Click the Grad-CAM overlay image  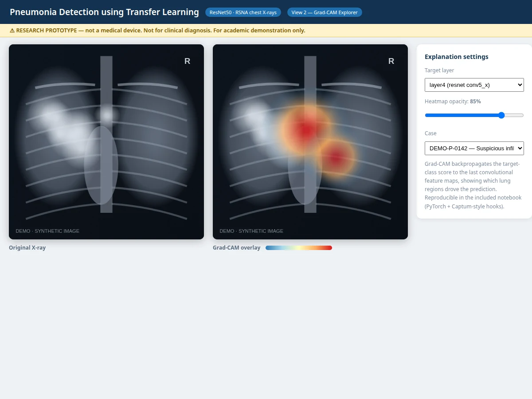point(310,142)
